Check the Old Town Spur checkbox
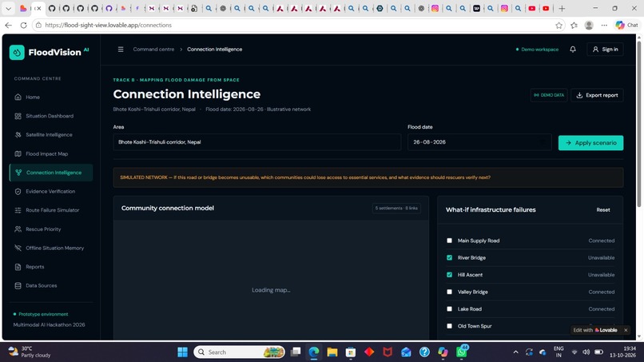 click(449, 326)
